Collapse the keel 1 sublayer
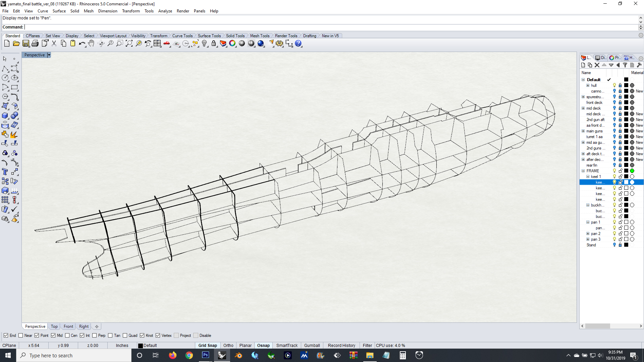The width and height of the screenshot is (644, 362). pos(588,177)
